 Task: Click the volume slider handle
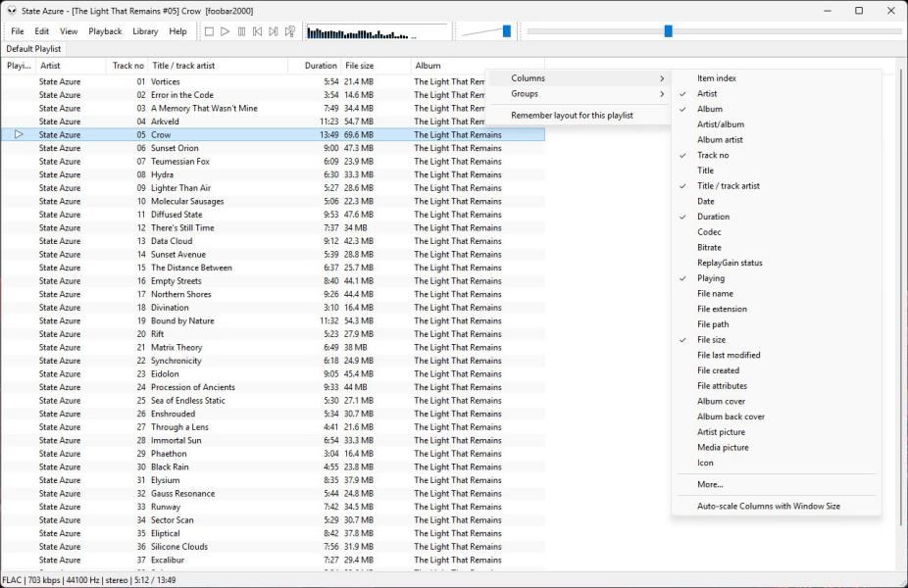coord(507,31)
